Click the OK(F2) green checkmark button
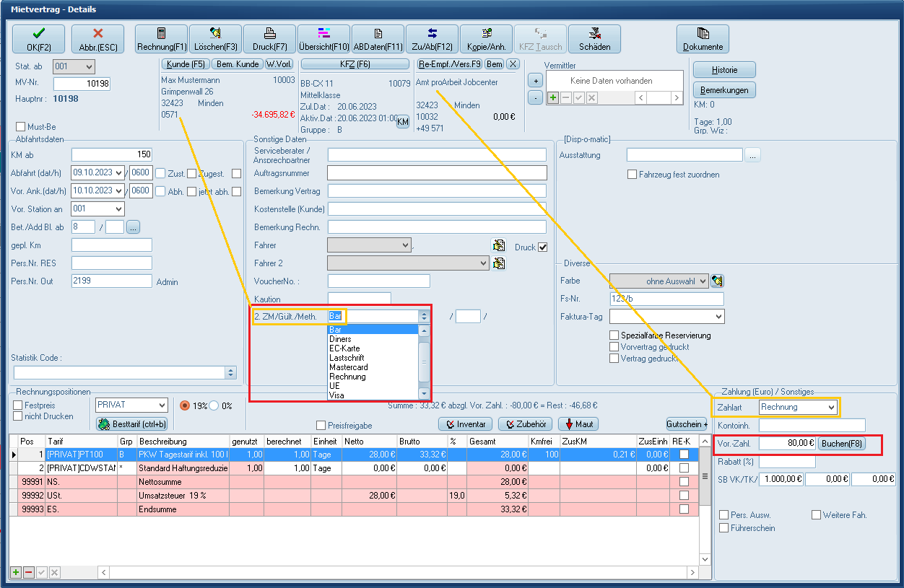Image resolution: width=904 pixels, height=588 pixels. (x=38, y=39)
